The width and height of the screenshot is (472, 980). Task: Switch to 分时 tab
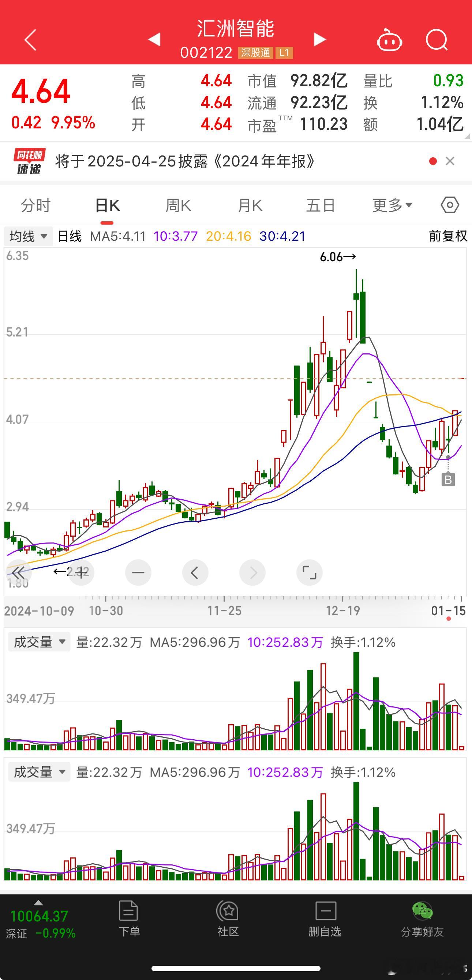tap(35, 206)
